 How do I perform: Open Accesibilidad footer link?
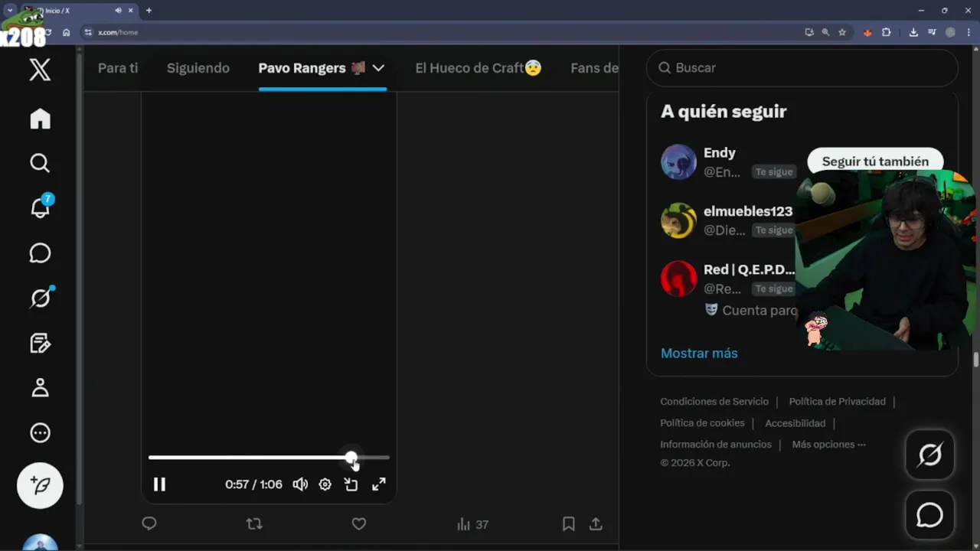pos(795,423)
